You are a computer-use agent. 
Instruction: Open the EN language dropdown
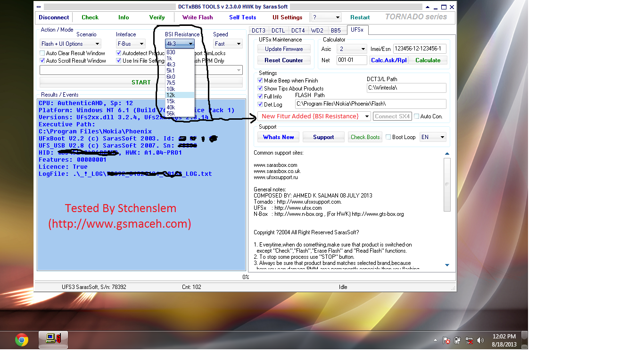433,137
